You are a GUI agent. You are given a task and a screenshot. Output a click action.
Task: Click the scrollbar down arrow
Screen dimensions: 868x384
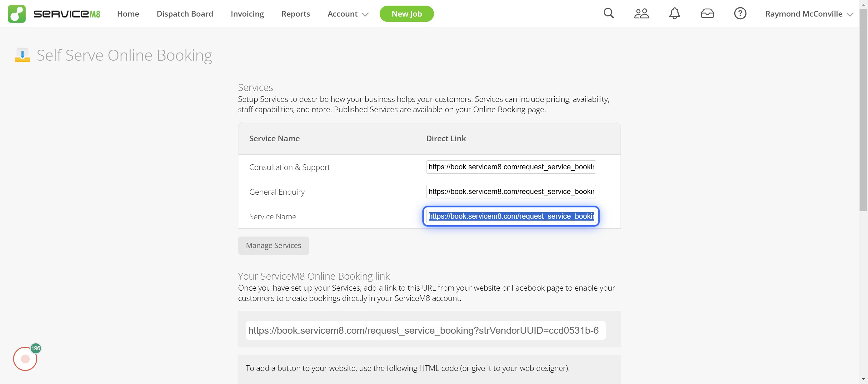click(863, 379)
